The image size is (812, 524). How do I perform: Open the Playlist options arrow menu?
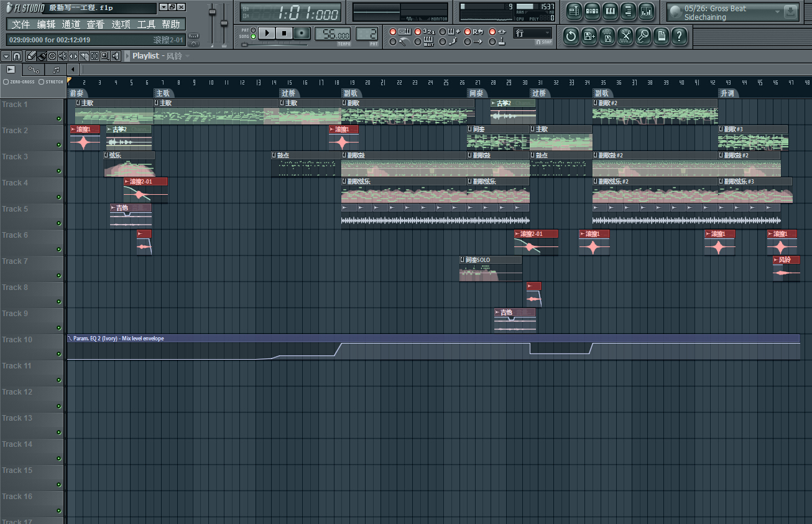6,56
